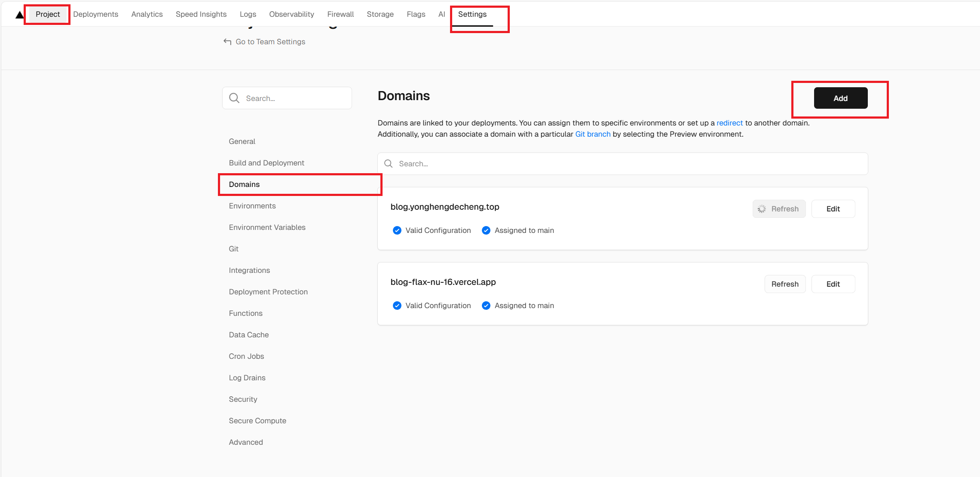This screenshot has width=980, height=477.
Task: Open Deployment Protection settings
Action: click(268, 292)
